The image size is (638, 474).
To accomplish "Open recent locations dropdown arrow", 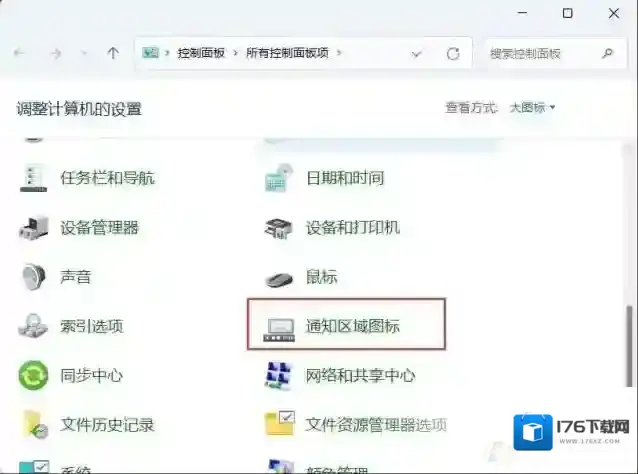I will (x=84, y=53).
